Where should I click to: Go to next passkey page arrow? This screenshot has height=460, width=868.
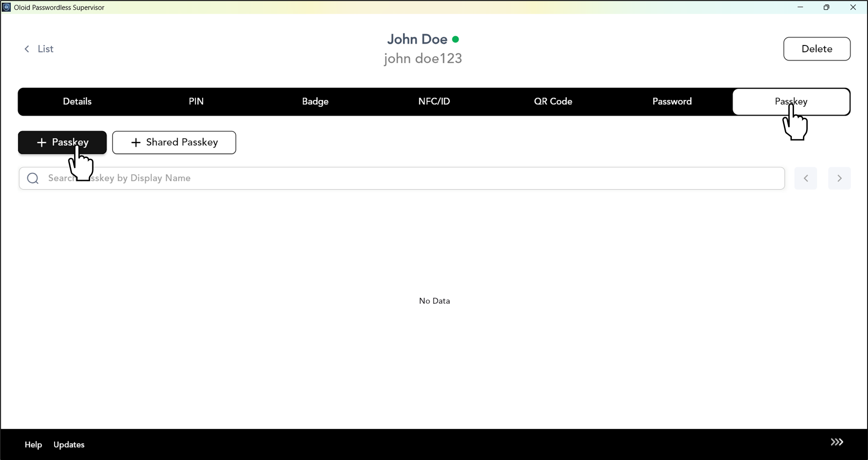(x=839, y=178)
